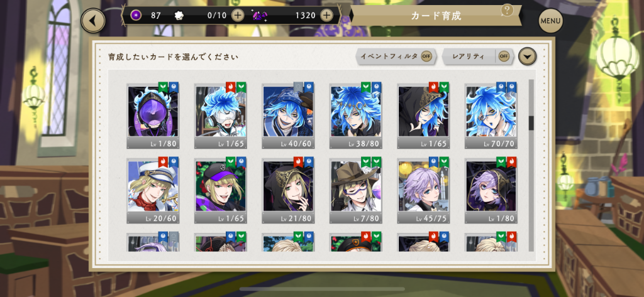Select the brown-hat card Lv 7/80
Viewport: 644px width, 297px height.
356,190
